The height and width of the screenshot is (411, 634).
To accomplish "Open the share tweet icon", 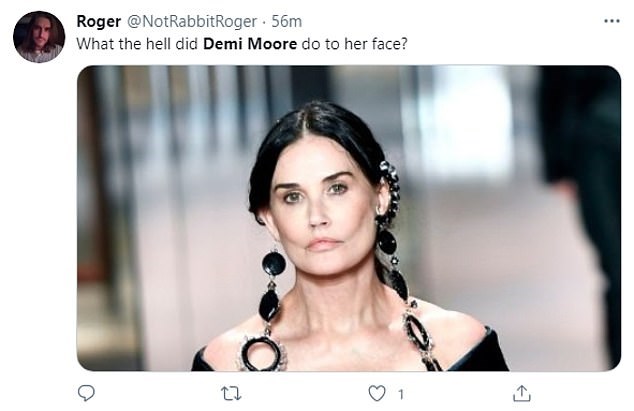I will click(x=521, y=393).
